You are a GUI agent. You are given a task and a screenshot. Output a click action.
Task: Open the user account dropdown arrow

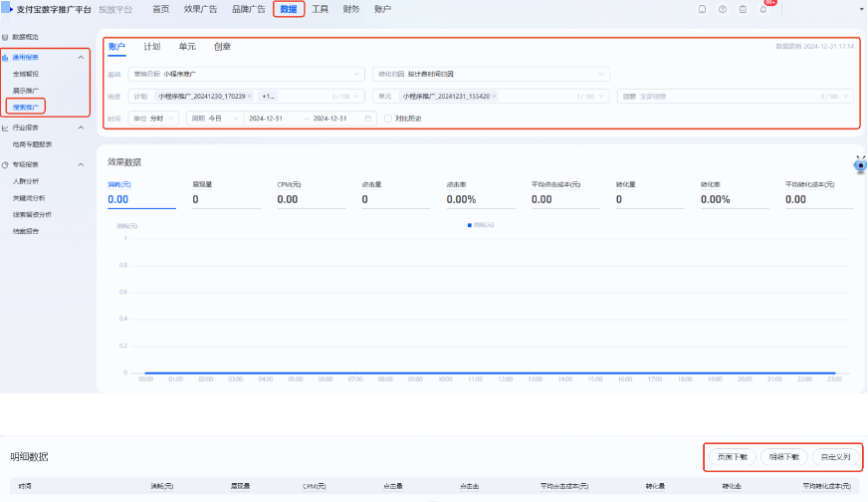click(861, 9)
